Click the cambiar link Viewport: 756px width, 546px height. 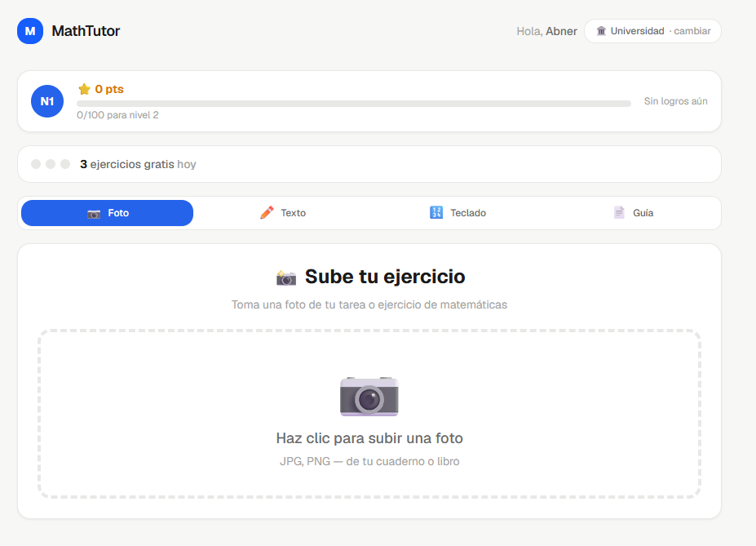pos(692,31)
